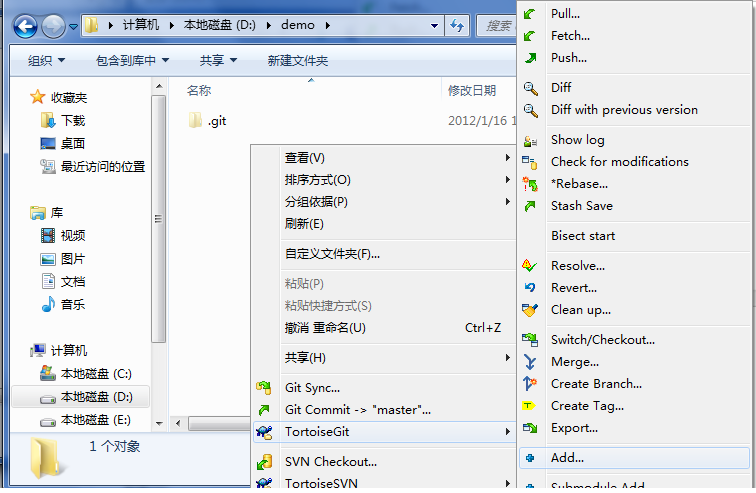Click the 新建文件夹 button
Screen dimensions: 756x493
(298, 61)
